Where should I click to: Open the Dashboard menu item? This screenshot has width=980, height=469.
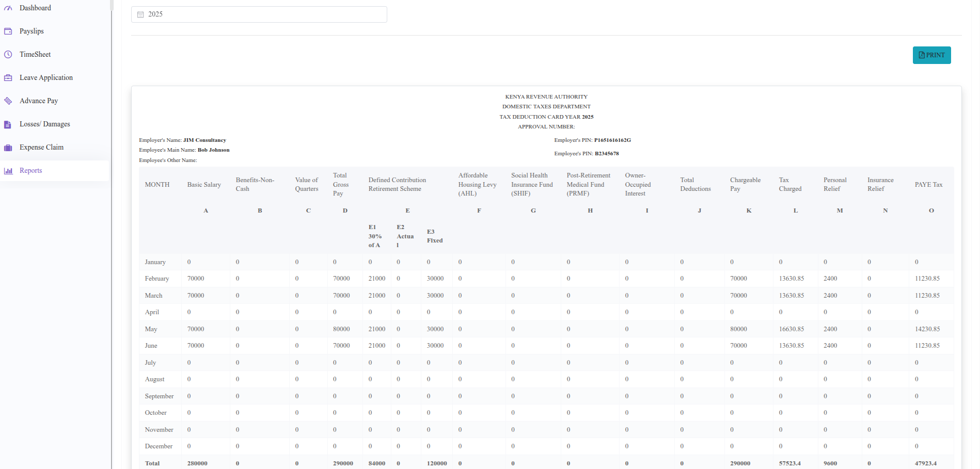(x=35, y=8)
